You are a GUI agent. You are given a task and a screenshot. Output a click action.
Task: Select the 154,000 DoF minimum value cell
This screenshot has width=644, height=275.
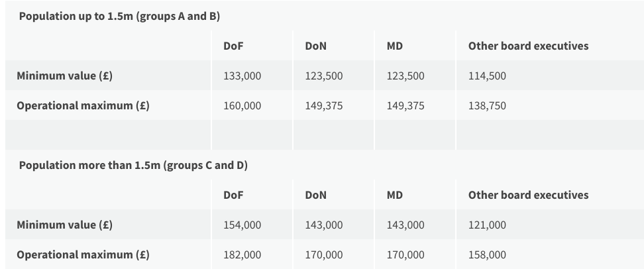(242, 225)
